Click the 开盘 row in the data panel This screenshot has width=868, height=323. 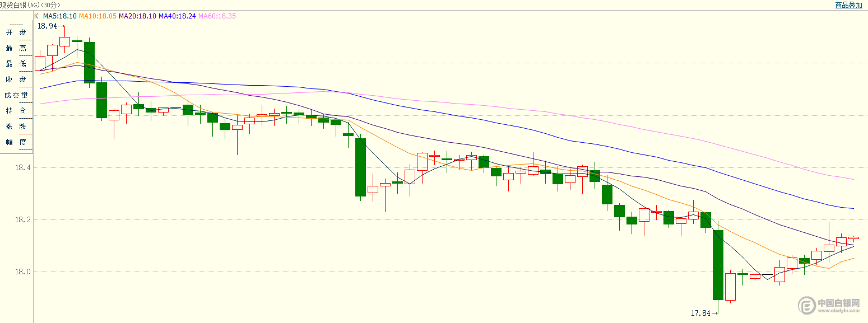tap(16, 32)
